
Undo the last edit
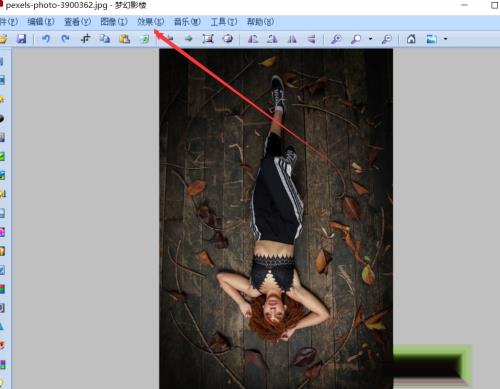(46, 39)
